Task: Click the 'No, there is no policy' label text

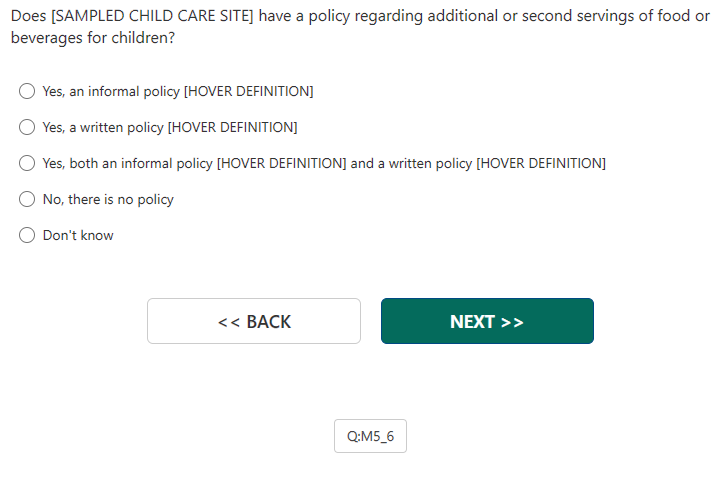Action: click(108, 199)
